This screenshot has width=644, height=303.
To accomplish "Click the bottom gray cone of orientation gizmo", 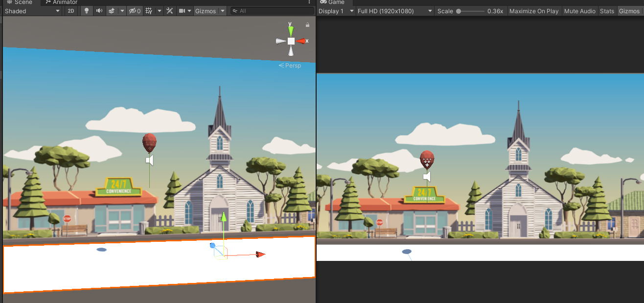I will 291,51.
